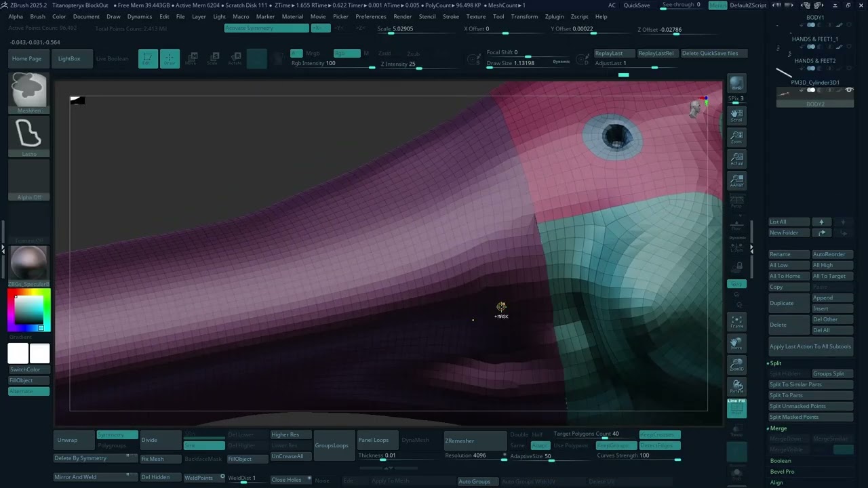
Task: Expand the Bevel Pro section
Action: click(x=782, y=471)
